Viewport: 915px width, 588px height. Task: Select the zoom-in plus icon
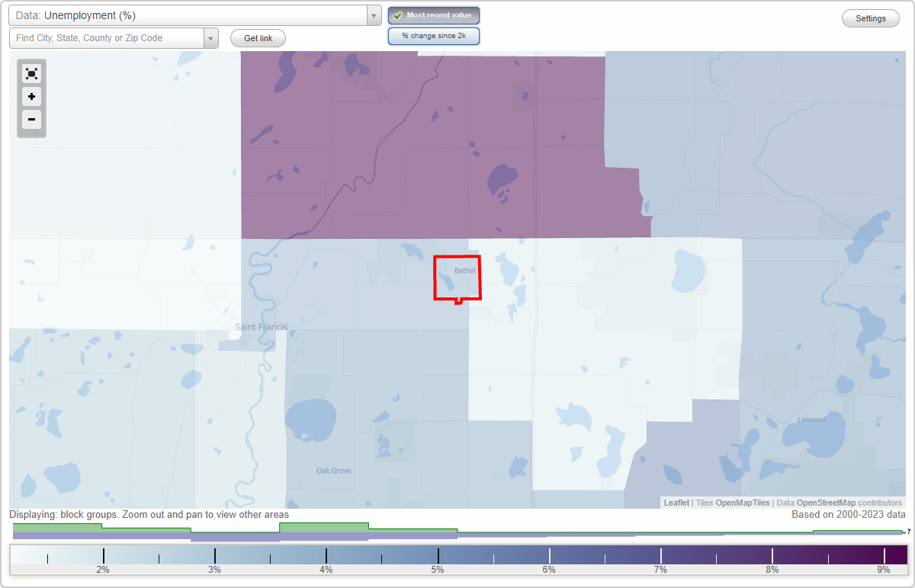pos(31,97)
